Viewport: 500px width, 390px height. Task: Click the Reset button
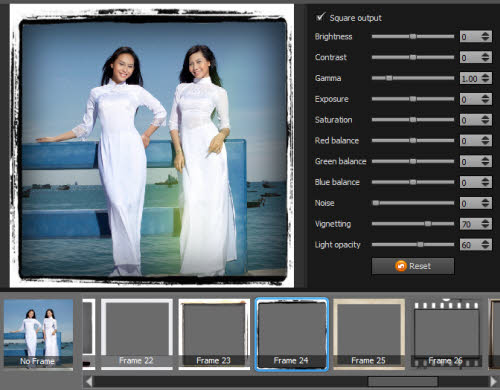(413, 266)
